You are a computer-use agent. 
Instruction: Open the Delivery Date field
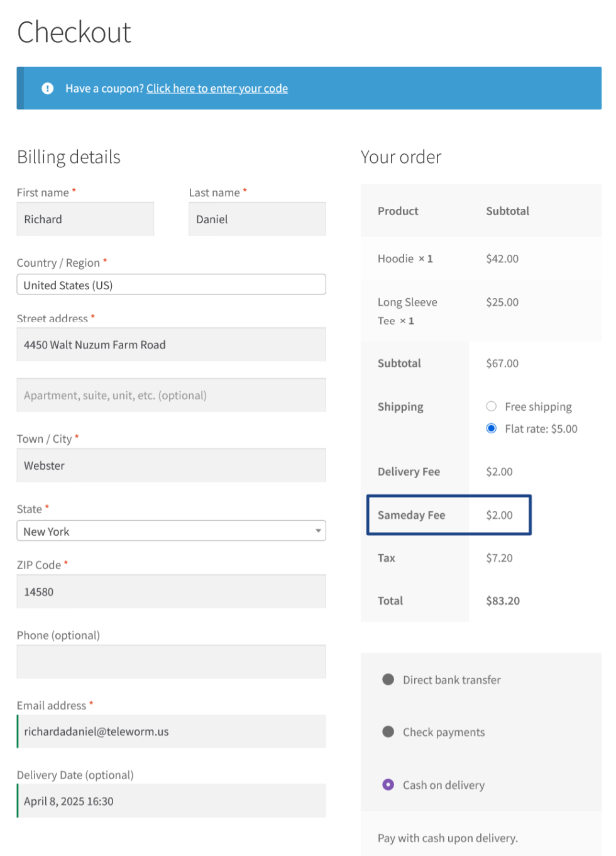(x=171, y=801)
